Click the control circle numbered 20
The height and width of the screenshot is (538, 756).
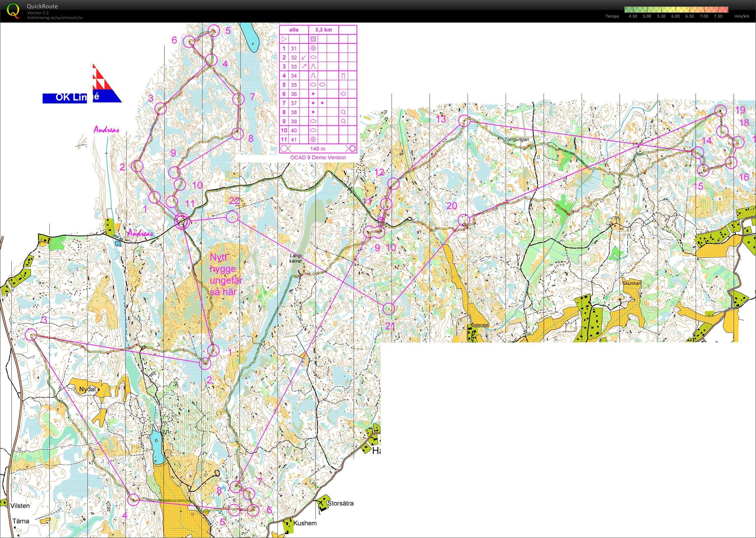tap(464, 220)
